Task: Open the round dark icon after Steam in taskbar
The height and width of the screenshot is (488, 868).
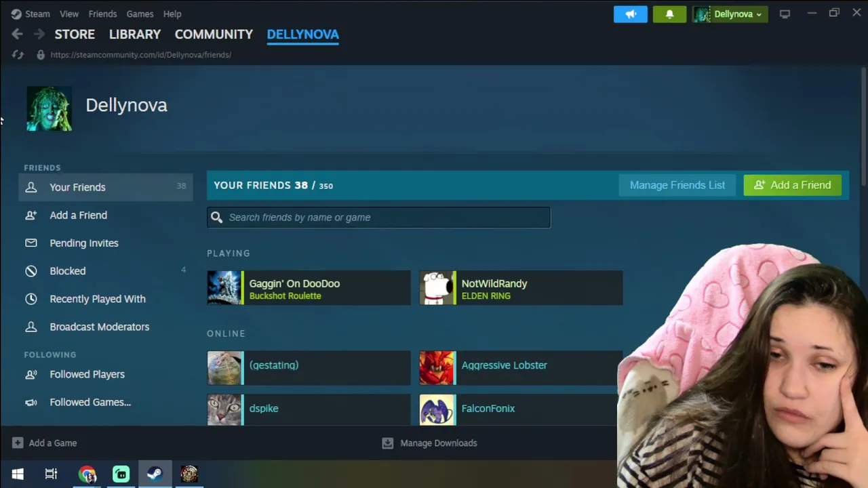Action: tap(189, 474)
